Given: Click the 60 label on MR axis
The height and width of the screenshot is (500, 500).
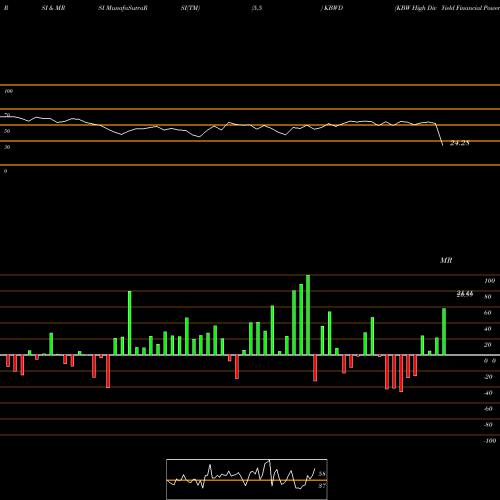Looking at the screenshot, I should 488,313.
